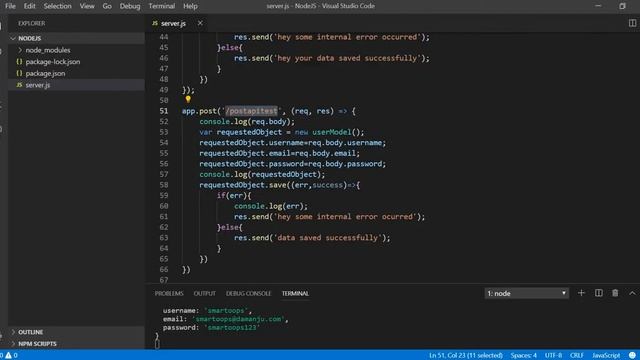Split the editor with the layout icon
This screenshot has height=360, width=640.
coord(632,23)
